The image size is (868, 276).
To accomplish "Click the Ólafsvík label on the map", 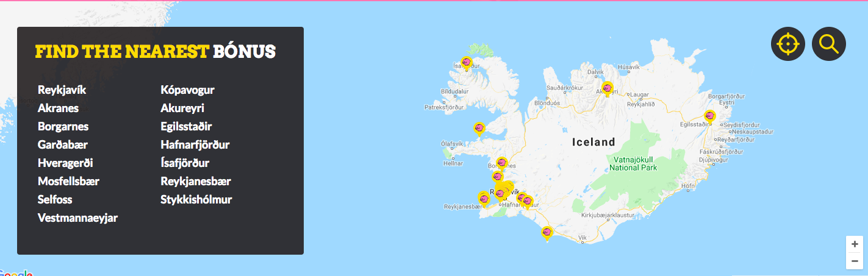I will (x=452, y=144).
